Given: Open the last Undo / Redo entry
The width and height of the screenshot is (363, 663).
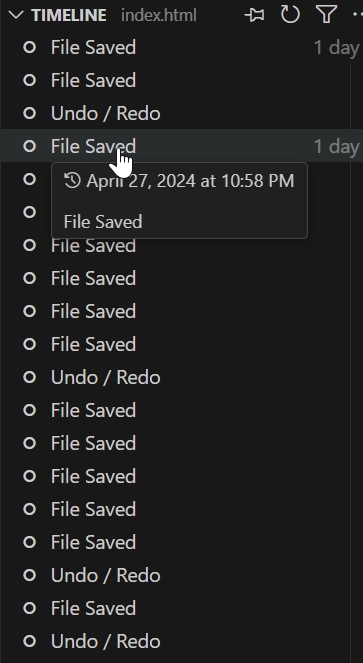Looking at the screenshot, I should pos(182,641).
